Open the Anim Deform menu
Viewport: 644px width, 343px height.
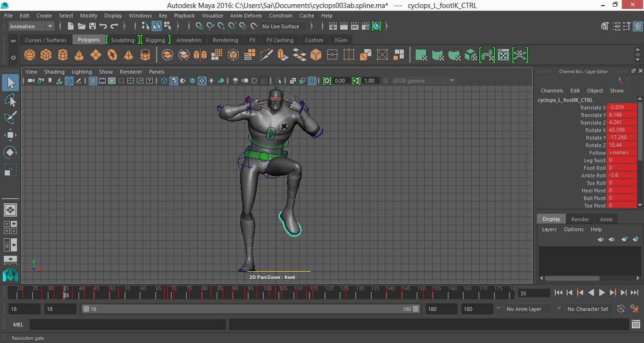245,16
